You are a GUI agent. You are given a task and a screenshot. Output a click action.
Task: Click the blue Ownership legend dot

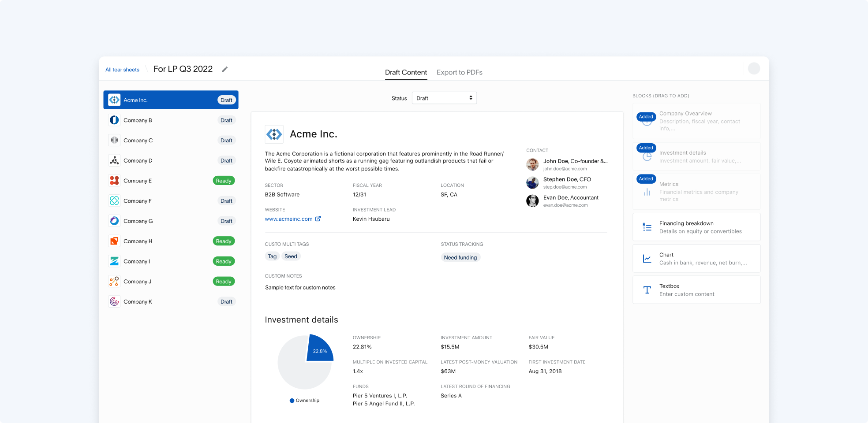[x=292, y=401]
